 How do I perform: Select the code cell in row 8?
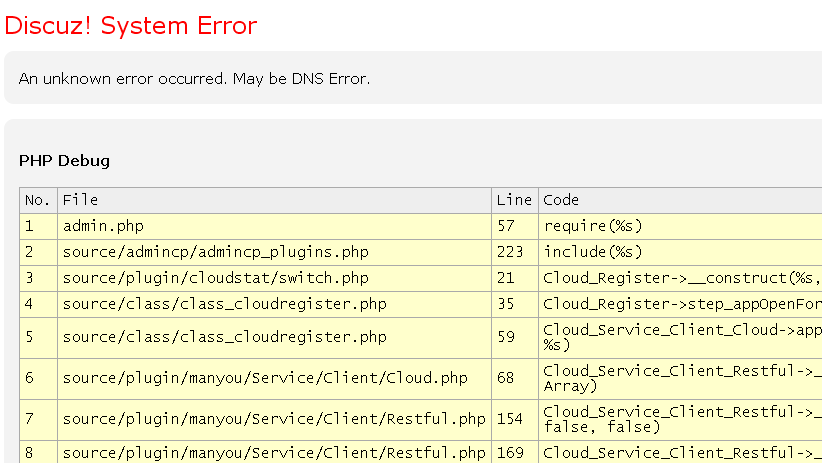tap(680, 452)
